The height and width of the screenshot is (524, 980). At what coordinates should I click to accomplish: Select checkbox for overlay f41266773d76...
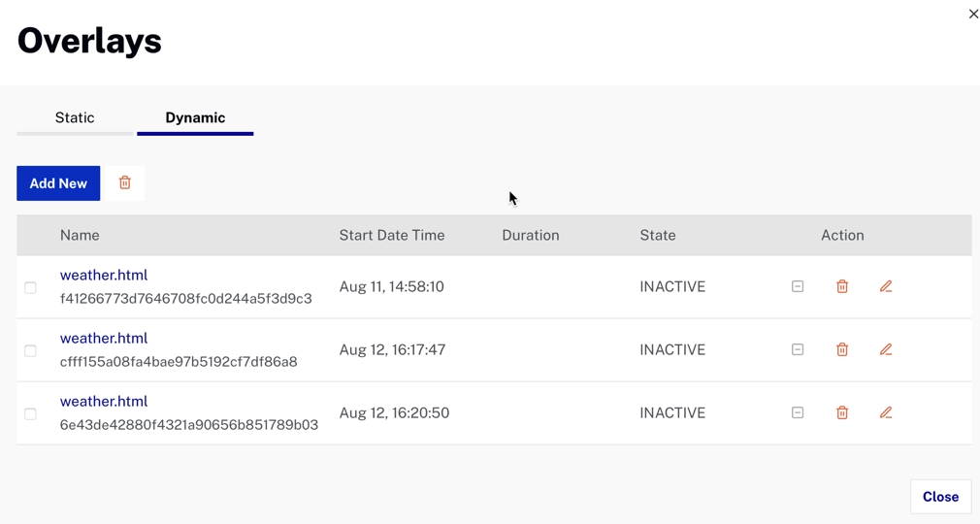click(x=31, y=288)
